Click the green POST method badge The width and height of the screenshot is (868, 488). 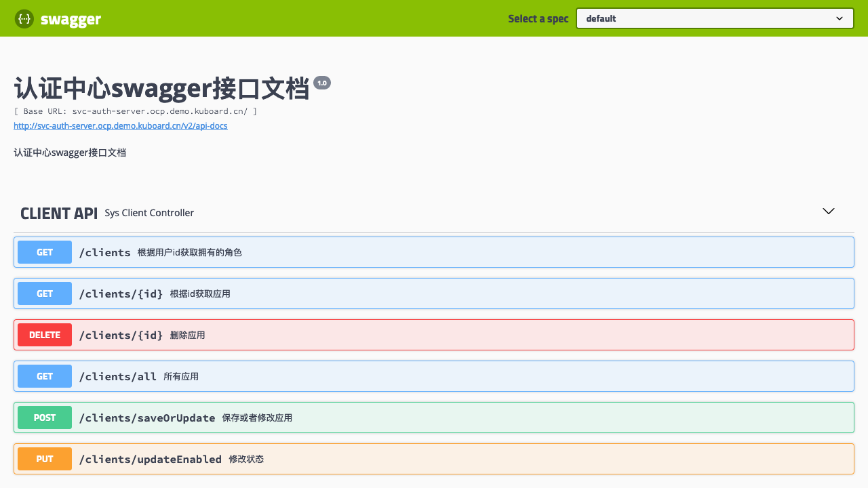pos(45,418)
